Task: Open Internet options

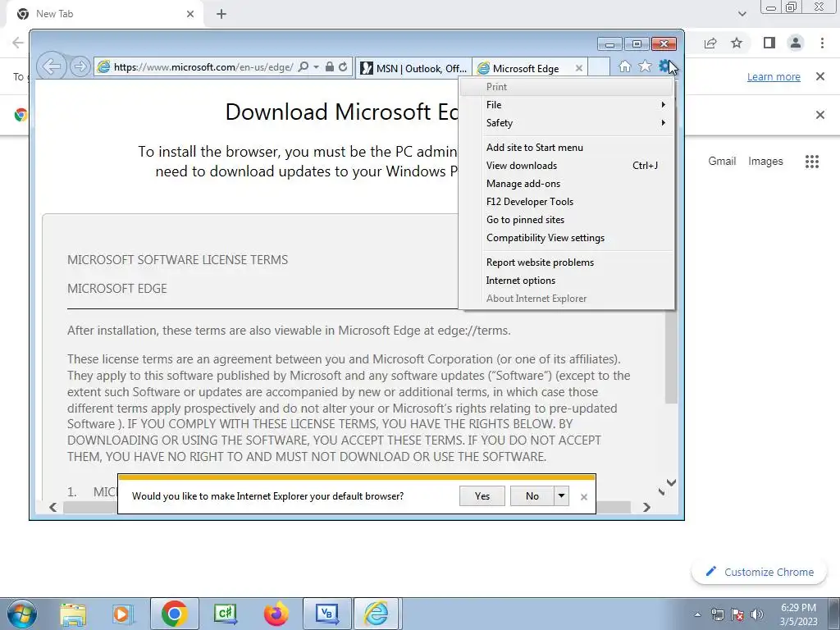Action: click(x=566, y=281)
